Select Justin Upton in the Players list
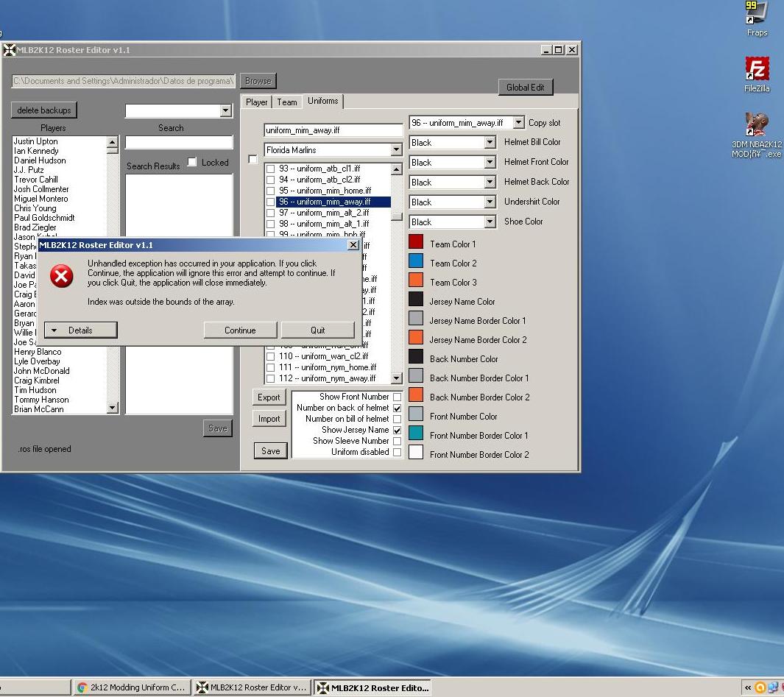Screen dimensions: 784x697 (35, 141)
